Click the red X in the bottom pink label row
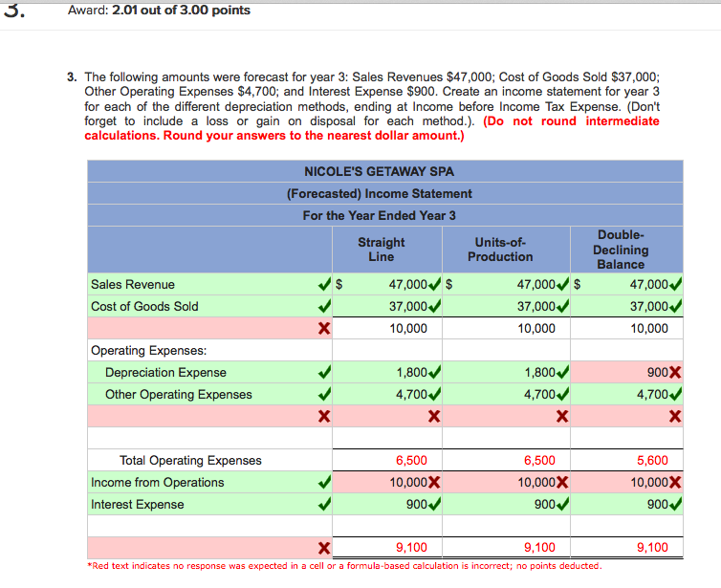This screenshot has width=721, height=588. [x=324, y=548]
